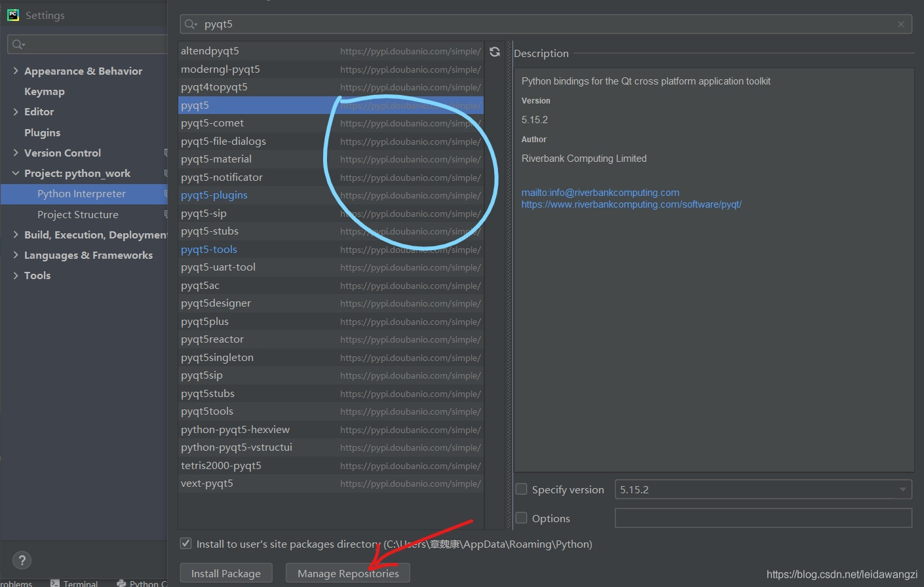Image resolution: width=924 pixels, height=587 pixels.
Task: Click the Python Console icon at bottom
Action: point(121,583)
